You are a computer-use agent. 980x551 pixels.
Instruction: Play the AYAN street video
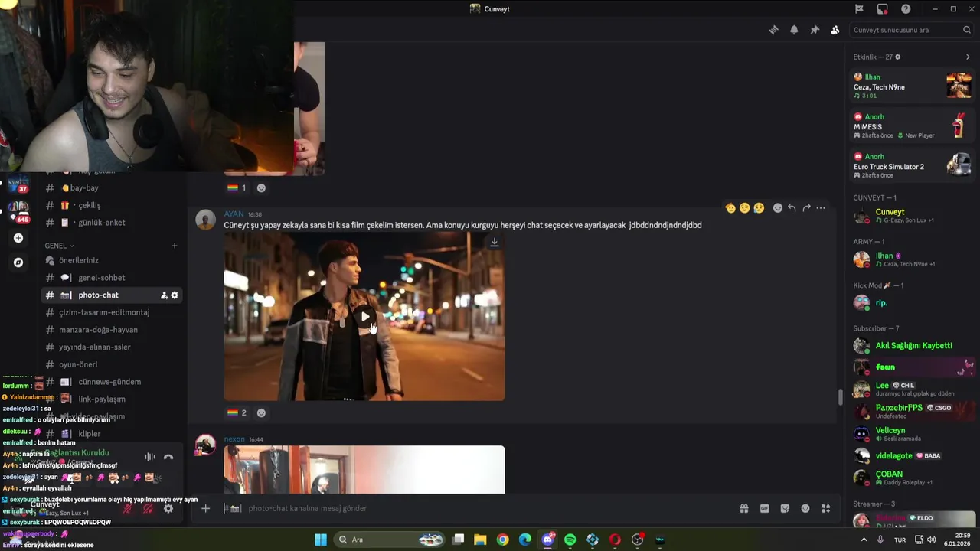tap(365, 317)
